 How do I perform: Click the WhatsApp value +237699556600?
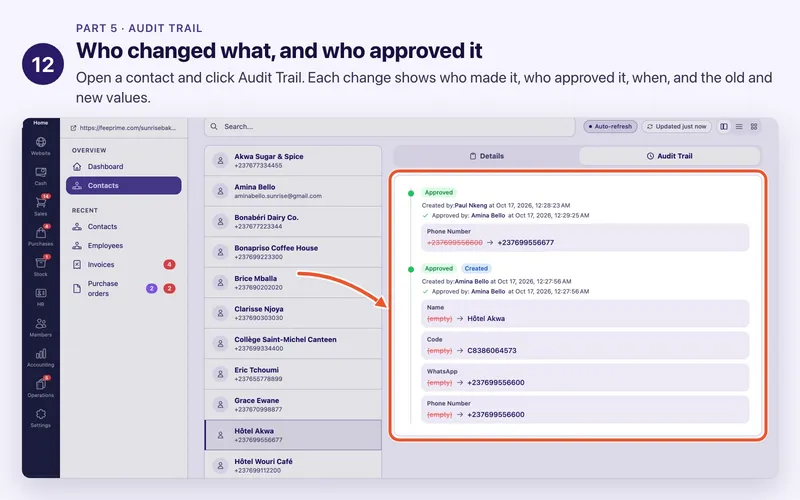495,383
